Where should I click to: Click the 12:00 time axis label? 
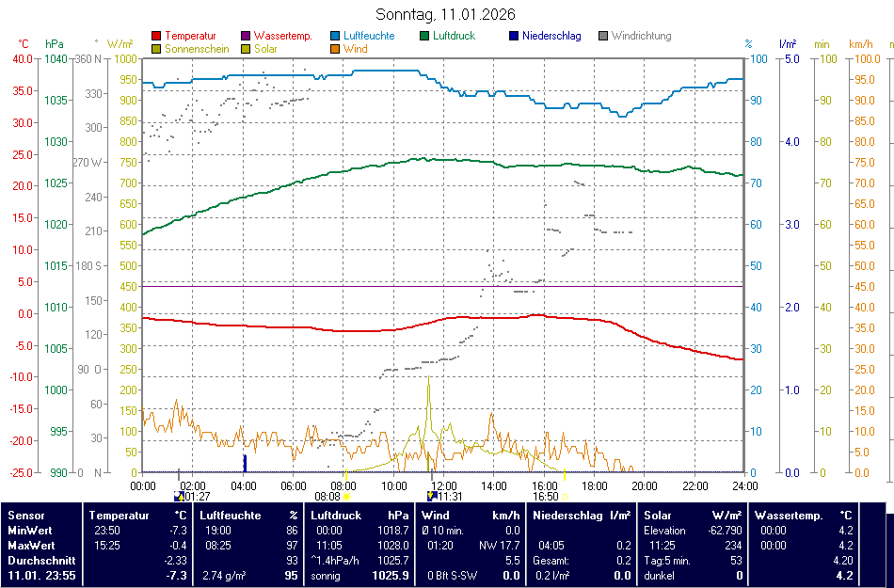click(x=444, y=485)
